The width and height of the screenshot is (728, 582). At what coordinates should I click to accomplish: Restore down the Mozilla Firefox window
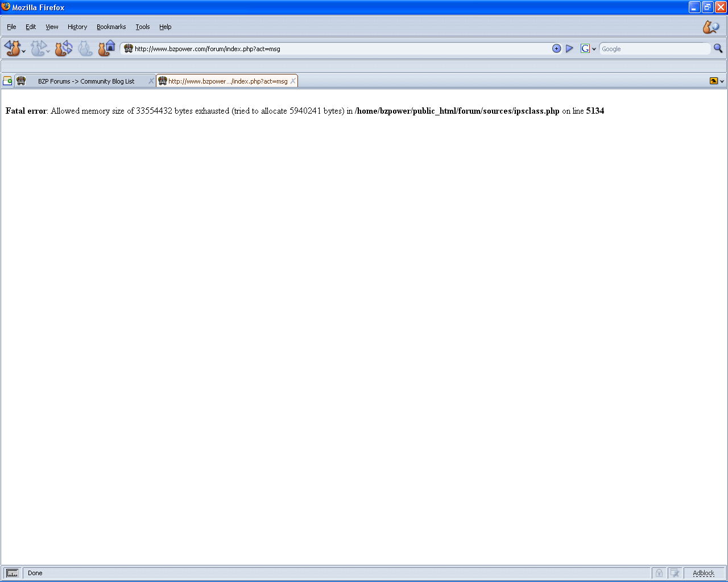(x=708, y=7)
